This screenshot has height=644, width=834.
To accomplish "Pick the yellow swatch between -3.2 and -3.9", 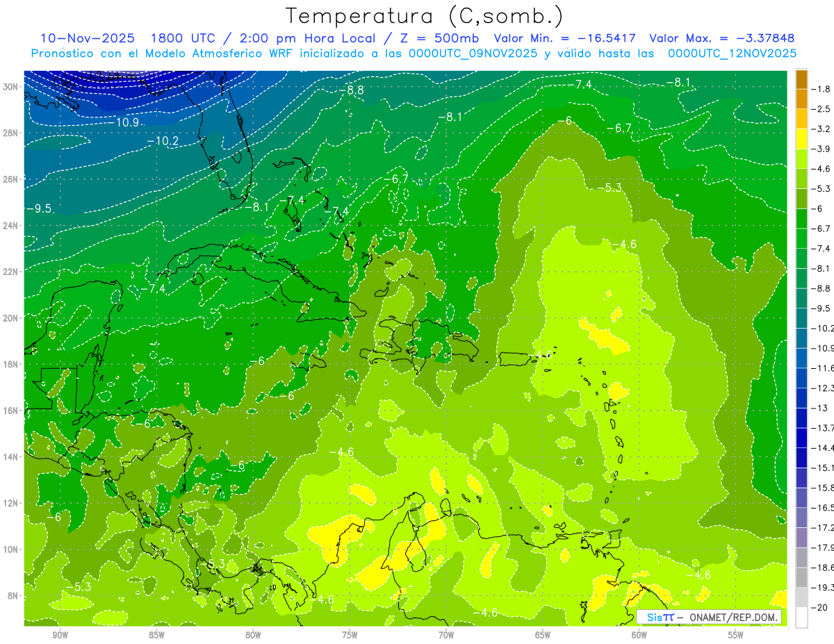I will click(x=801, y=139).
